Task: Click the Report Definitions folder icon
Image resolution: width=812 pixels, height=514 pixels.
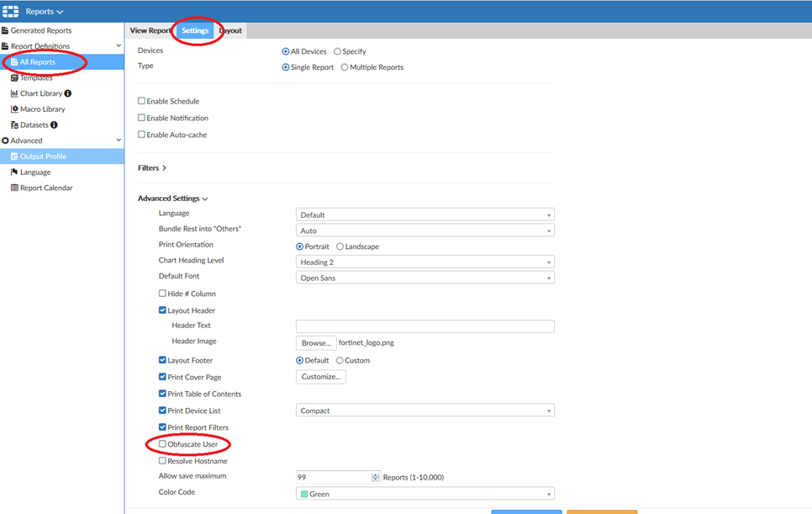Action: (5, 46)
